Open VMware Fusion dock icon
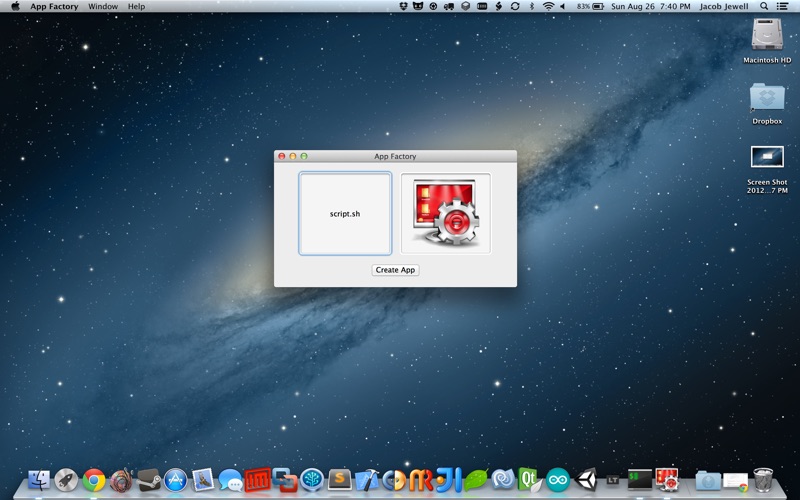 point(285,480)
